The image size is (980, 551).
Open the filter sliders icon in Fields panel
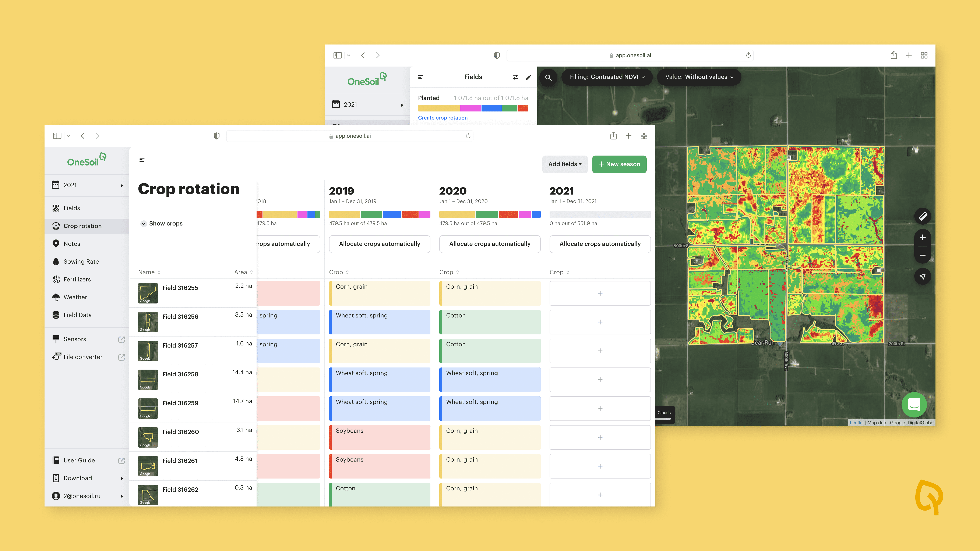(x=515, y=77)
